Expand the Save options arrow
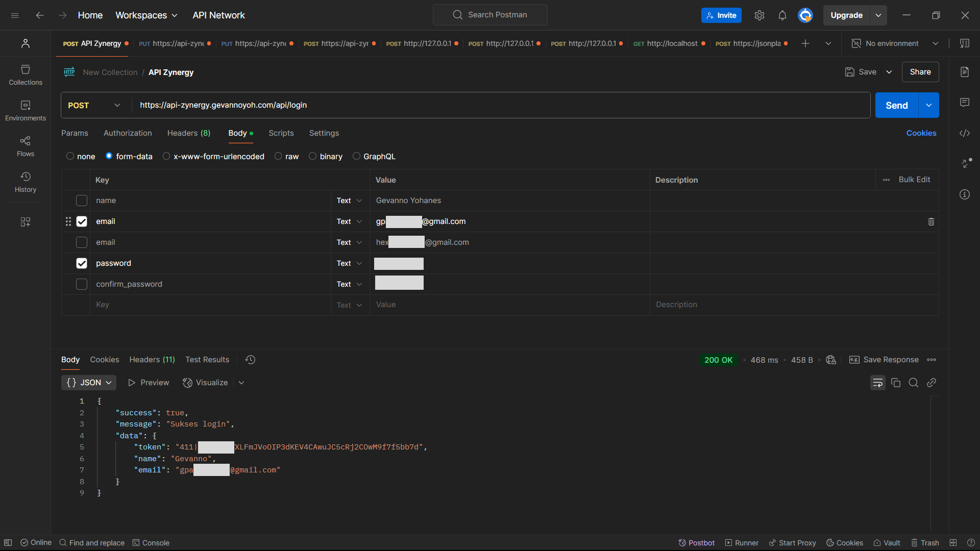The width and height of the screenshot is (980, 551). tap(889, 72)
